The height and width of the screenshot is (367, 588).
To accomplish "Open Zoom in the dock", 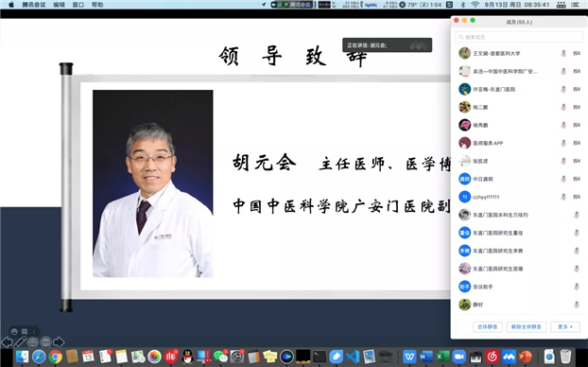I will tap(459, 356).
